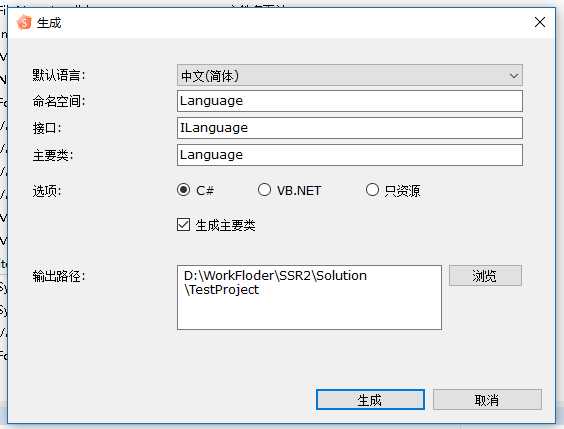The height and width of the screenshot is (429, 564).
Task: Click the 主要类 label
Action: click(x=53, y=155)
